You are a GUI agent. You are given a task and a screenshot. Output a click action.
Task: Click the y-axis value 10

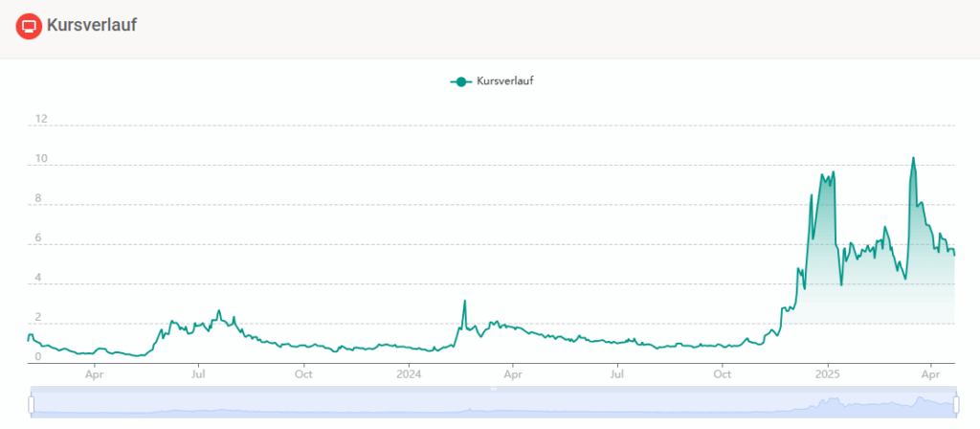pyautogui.click(x=41, y=159)
